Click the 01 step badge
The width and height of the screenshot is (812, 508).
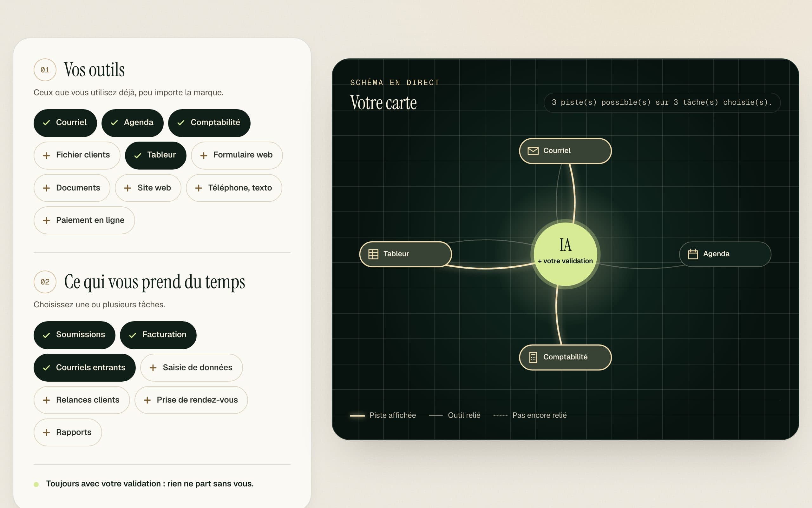click(x=45, y=70)
